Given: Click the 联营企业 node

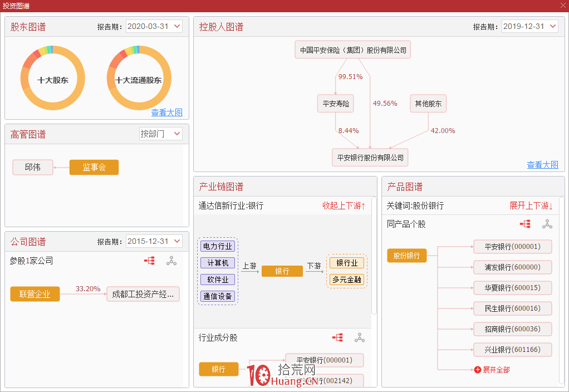Looking at the screenshot, I should pyautogui.click(x=35, y=294).
